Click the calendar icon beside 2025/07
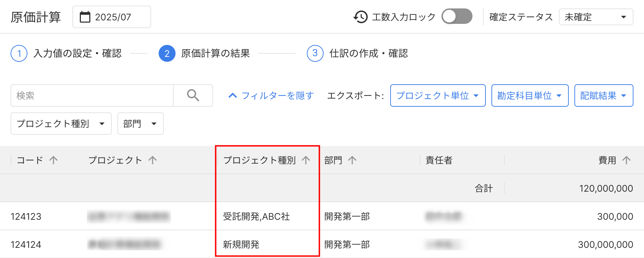Screen dimensions: 644x258 [85, 17]
